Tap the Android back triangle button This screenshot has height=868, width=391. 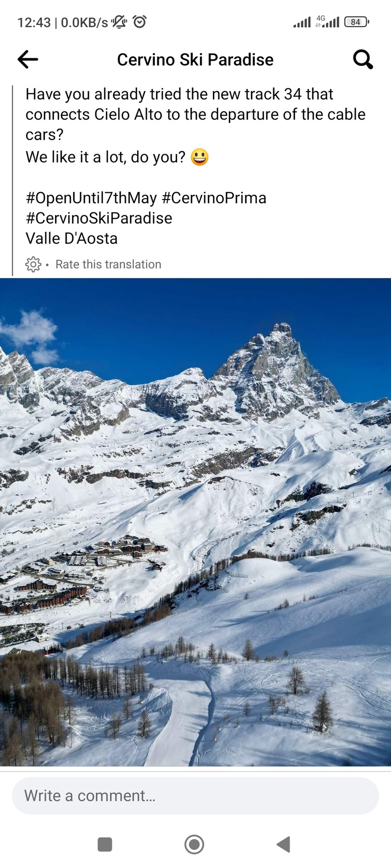[283, 844]
